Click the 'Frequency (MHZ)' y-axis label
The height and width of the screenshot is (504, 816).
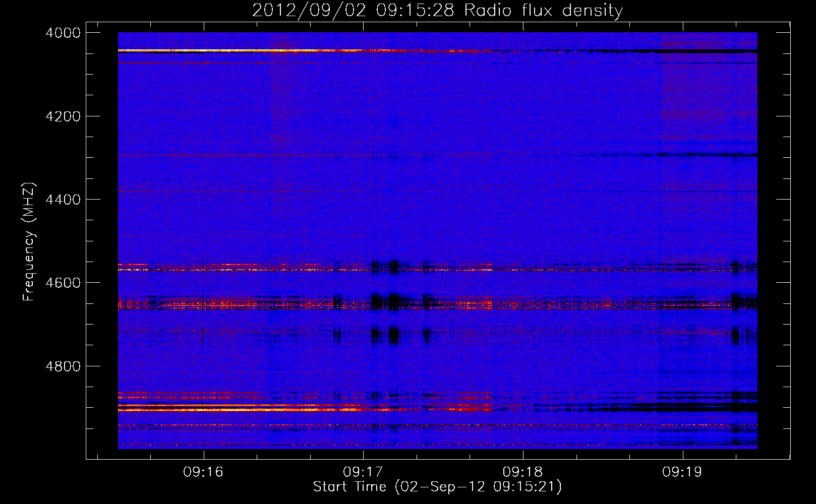pyautogui.click(x=29, y=242)
